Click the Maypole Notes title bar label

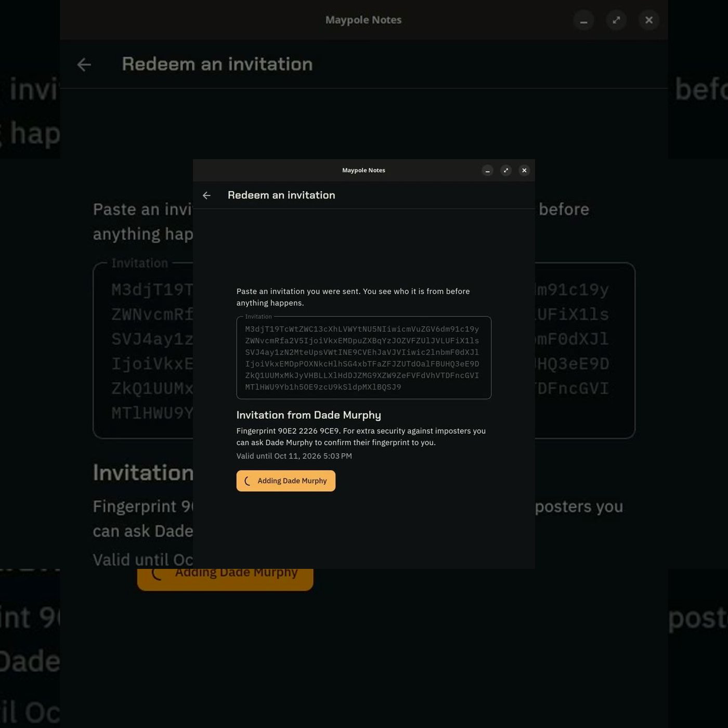pos(363,171)
